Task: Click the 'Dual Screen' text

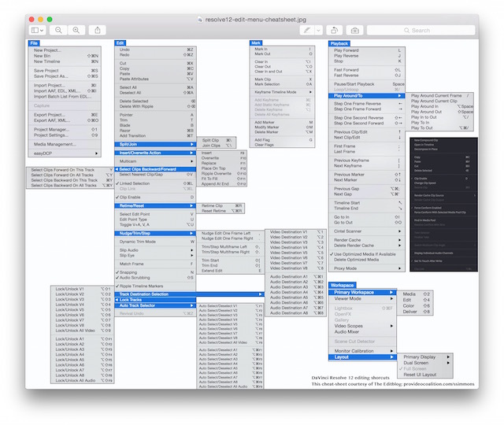Action: tap(416, 363)
